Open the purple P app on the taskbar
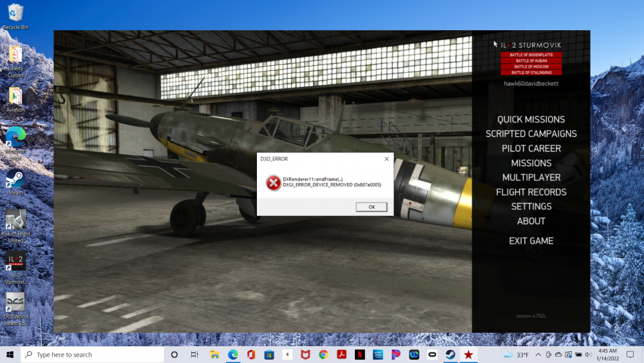This screenshot has width=644, height=363. pyautogui.click(x=396, y=355)
